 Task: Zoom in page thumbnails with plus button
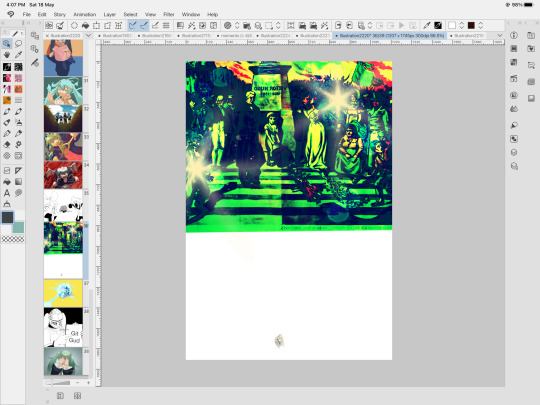coord(89,383)
